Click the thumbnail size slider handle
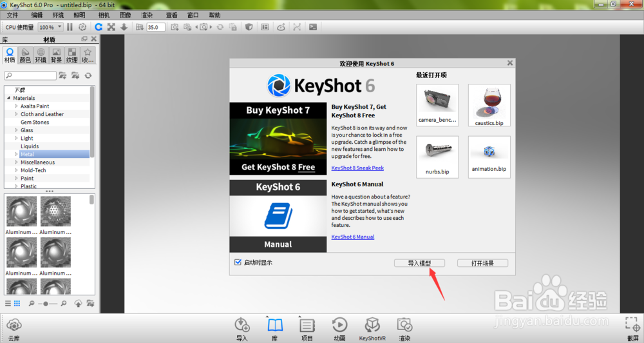 click(46, 304)
